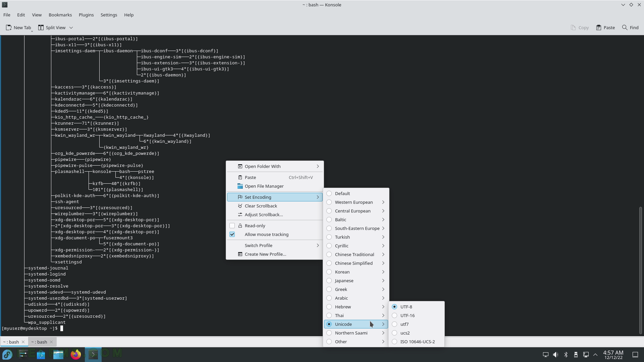
Task: Click the removable devices tray icon
Action: pyautogui.click(x=576, y=355)
